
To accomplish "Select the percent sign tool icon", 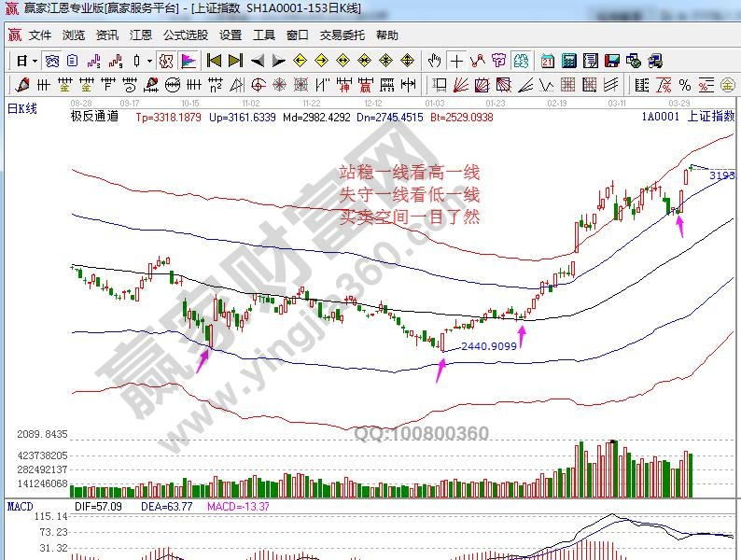I will click(684, 85).
